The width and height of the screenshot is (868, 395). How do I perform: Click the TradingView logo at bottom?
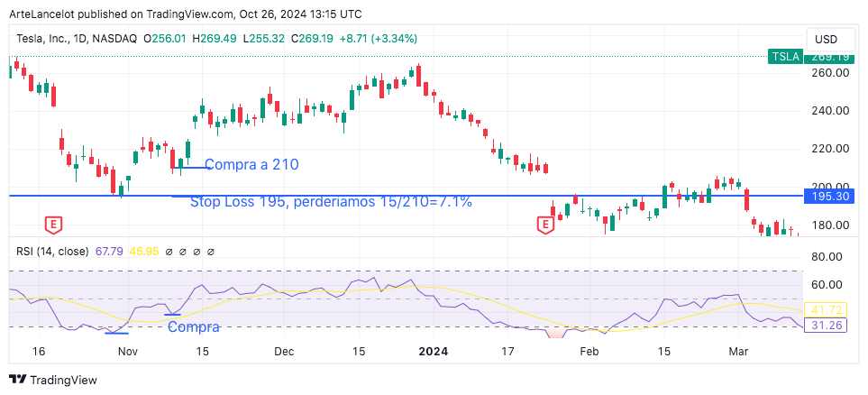pyautogui.click(x=54, y=380)
